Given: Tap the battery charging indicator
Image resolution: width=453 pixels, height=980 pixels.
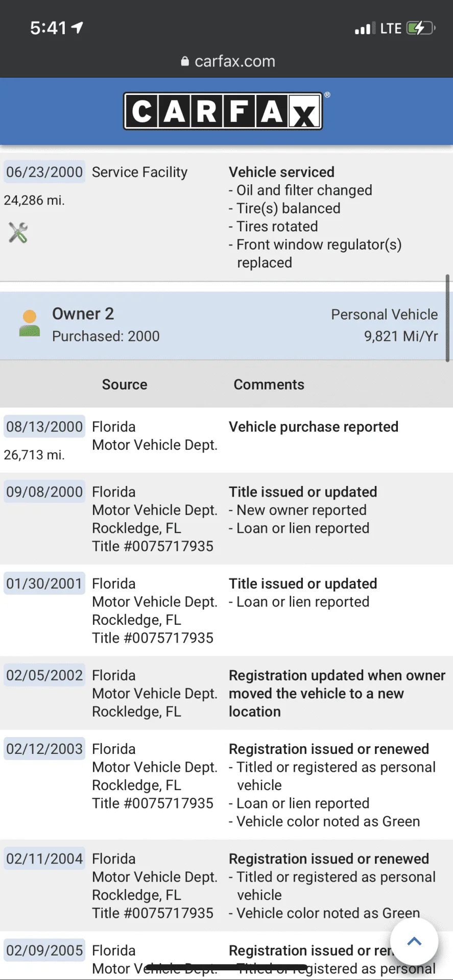Looking at the screenshot, I should (421, 28).
